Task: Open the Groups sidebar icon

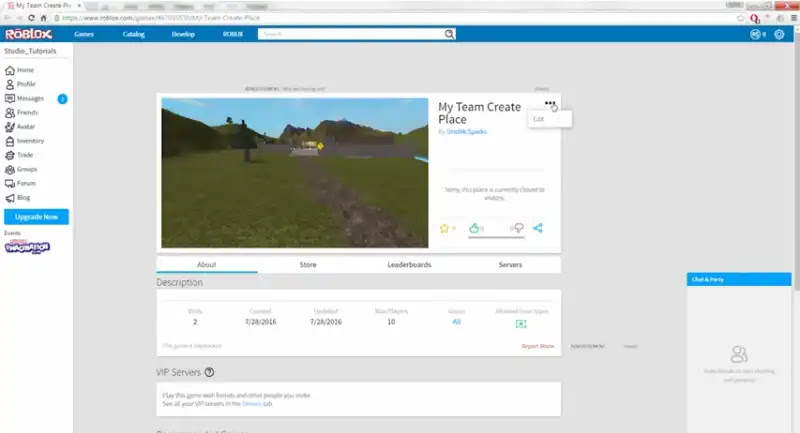Action: point(10,169)
